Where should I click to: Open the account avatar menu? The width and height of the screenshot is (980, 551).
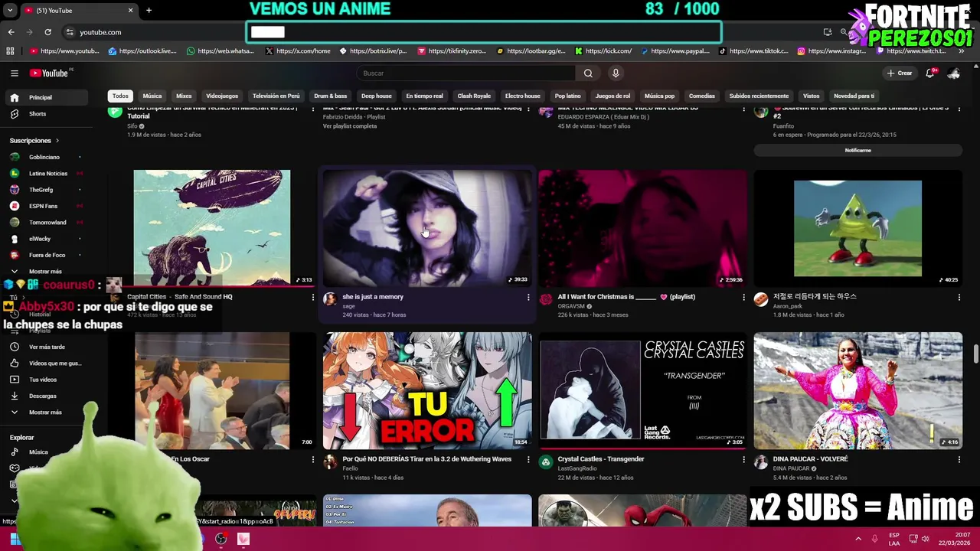[x=954, y=73]
